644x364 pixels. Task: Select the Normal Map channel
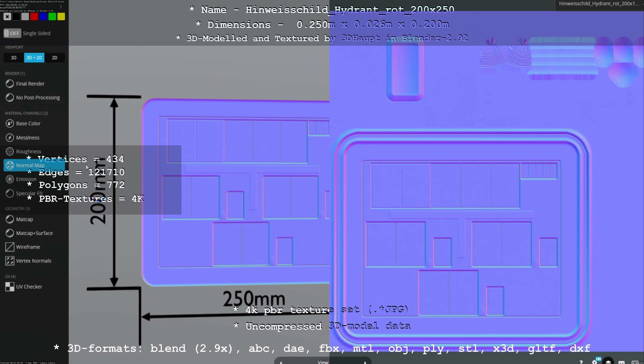[34, 165]
